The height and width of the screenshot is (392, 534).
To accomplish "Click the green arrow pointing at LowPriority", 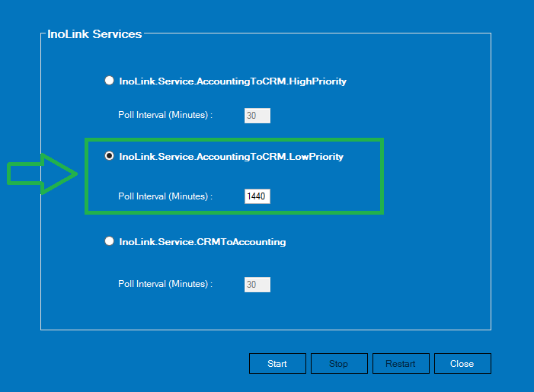I will (x=42, y=174).
